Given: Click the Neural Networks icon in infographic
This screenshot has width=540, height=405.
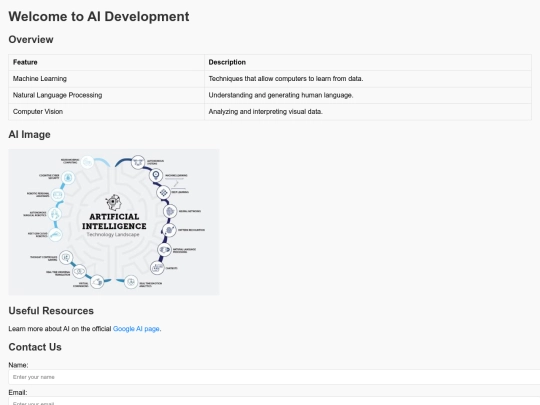Looking at the screenshot, I should point(170,211).
